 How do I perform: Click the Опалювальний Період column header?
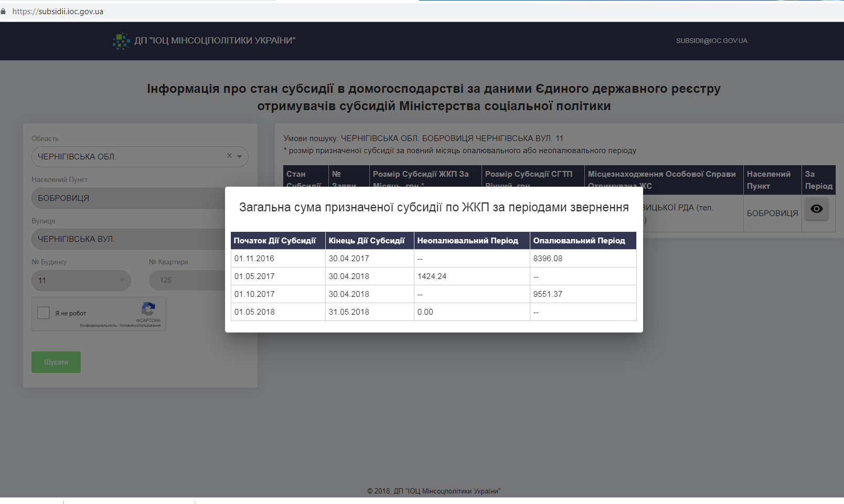[x=579, y=240]
